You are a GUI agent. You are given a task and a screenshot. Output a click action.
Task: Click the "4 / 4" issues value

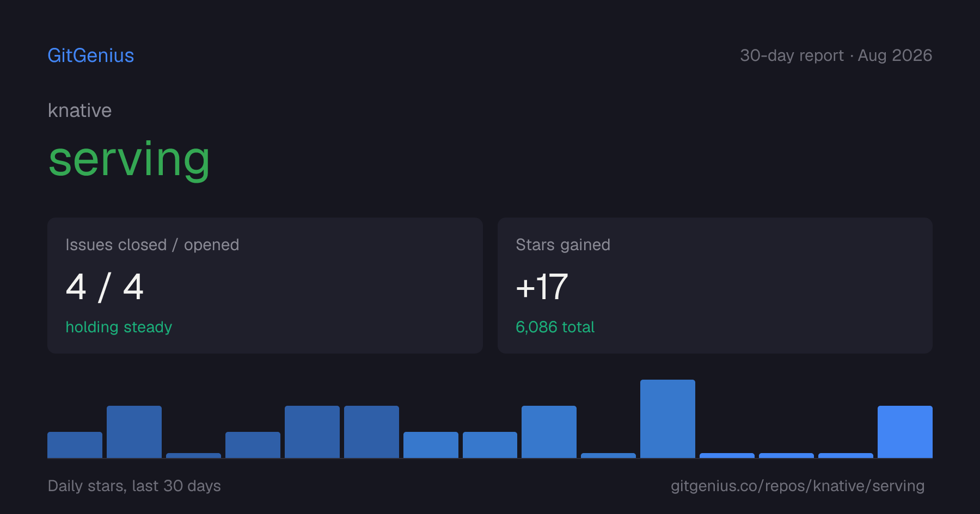pyautogui.click(x=105, y=287)
